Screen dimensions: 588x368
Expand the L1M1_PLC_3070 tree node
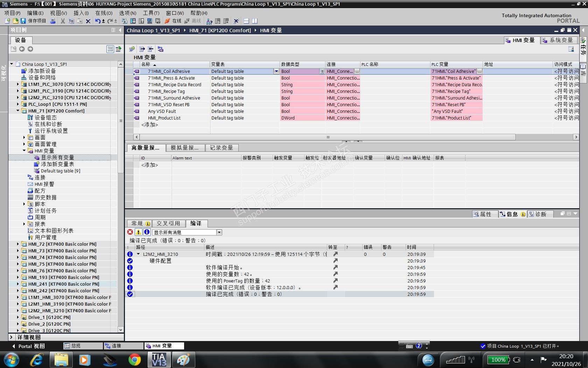click(18, 84)
